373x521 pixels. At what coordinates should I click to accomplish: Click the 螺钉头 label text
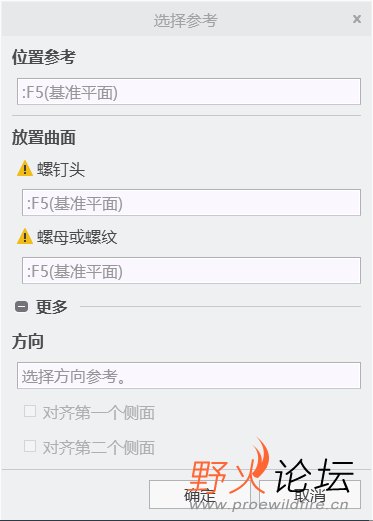(61, 169)
